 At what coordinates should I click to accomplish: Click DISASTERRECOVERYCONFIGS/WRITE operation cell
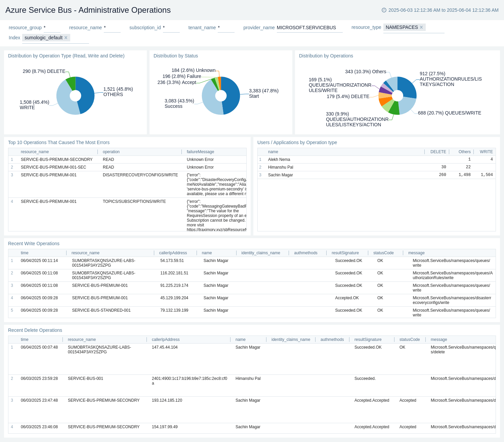pos(140,175)
